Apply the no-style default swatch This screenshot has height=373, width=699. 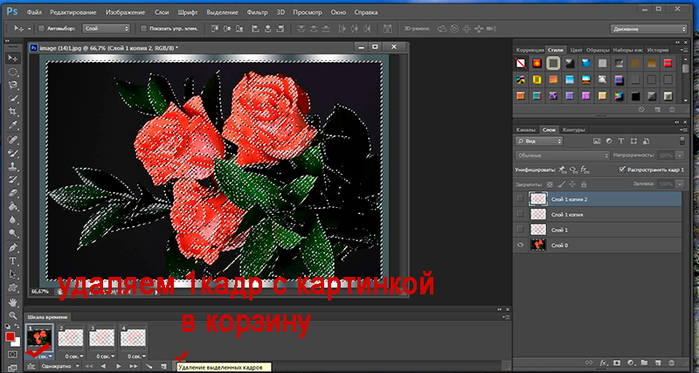coord(520,63)
